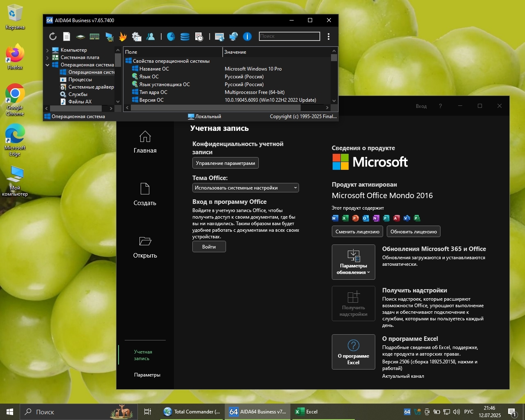525x420 pixels.
Task: Click the Название ОС row
Action: pyautogui.click(x=227, y=69)
